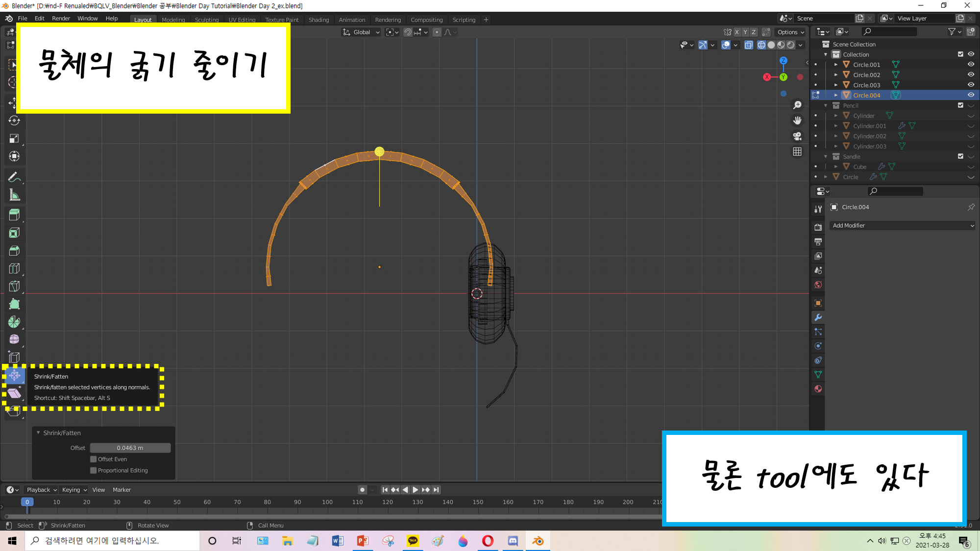The width and height of the screenshot is (980, 551).
Task: Hide Circle.002 with eye icon
Action: pos(970,75)
